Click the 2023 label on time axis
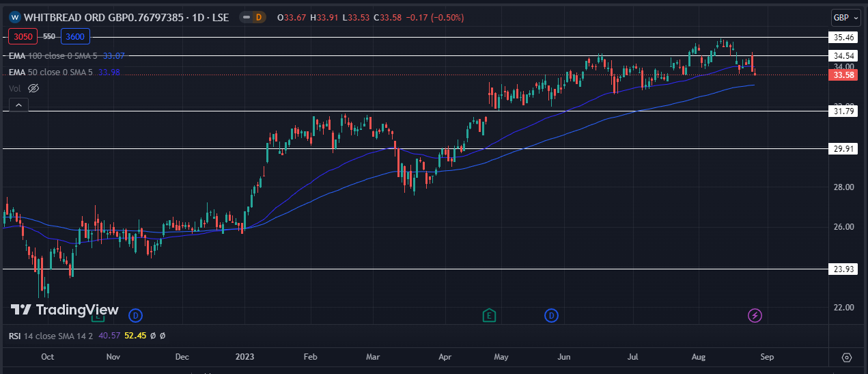The width and height of the screenshot is (868, 374). coord(244,357)
